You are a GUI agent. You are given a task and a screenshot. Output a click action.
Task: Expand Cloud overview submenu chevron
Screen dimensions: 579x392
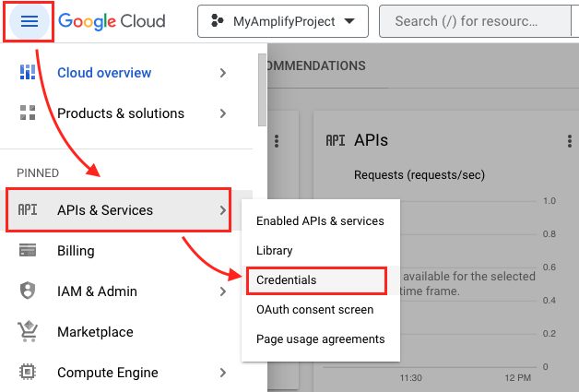coord(223,73)
